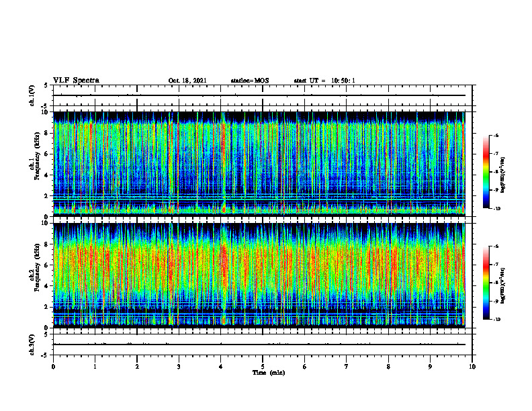Click the "4" kHz tick on ch.1 frequency axis

click(x=48, y=175)
